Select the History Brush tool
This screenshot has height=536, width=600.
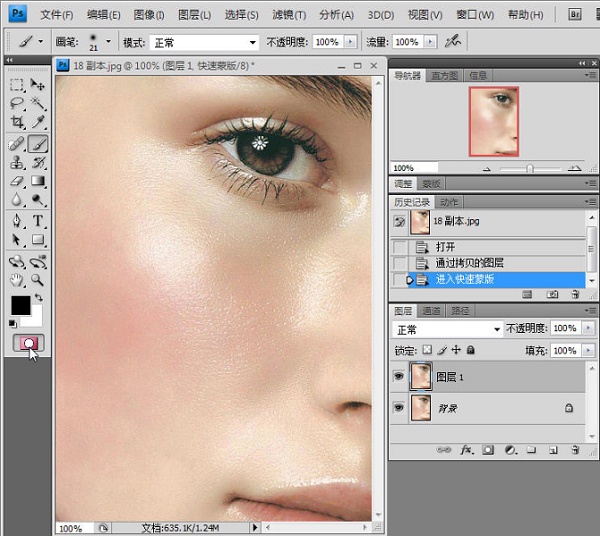(x=38, y=163)
